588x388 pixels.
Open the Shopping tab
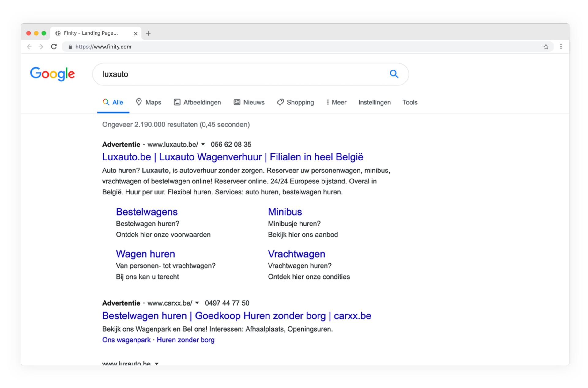click(296, 102)
